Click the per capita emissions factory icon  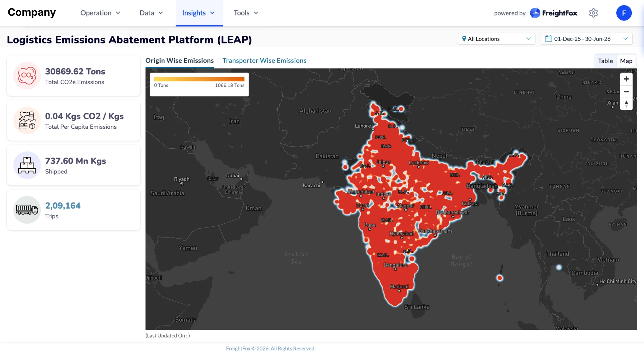pos(27,120)
